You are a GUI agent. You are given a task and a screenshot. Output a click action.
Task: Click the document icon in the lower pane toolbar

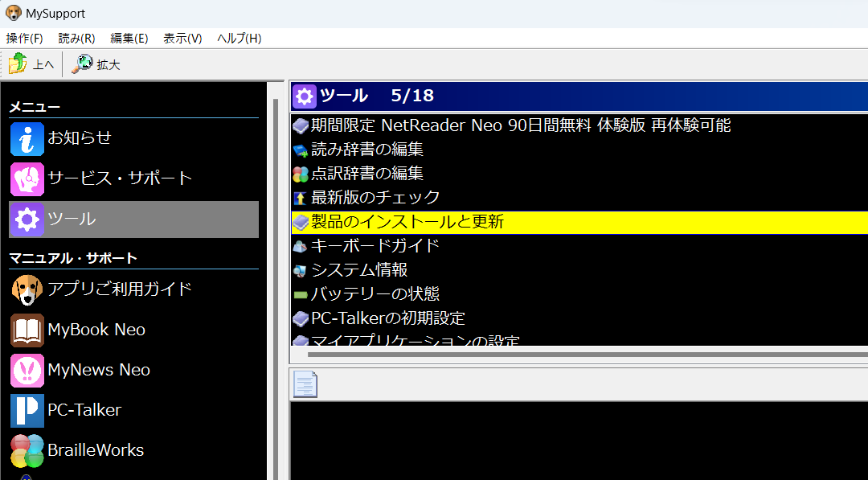(x=305, y=384)
